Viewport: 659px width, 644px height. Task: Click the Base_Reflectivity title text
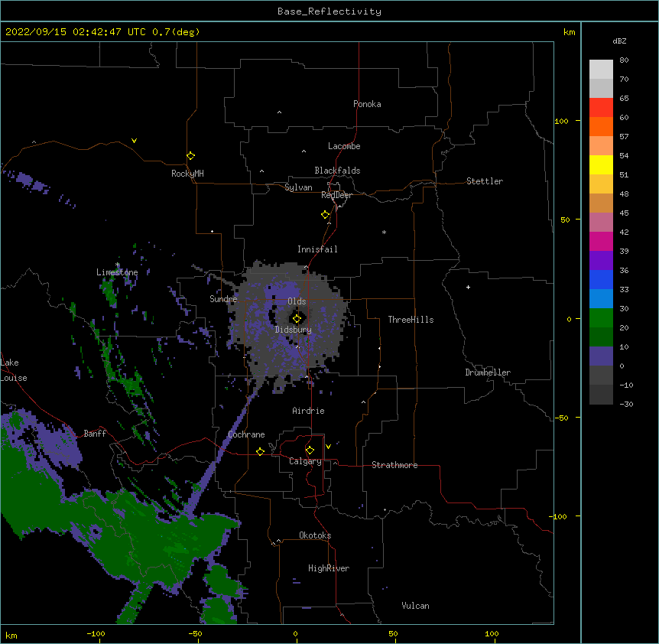[x=329, y=11]
